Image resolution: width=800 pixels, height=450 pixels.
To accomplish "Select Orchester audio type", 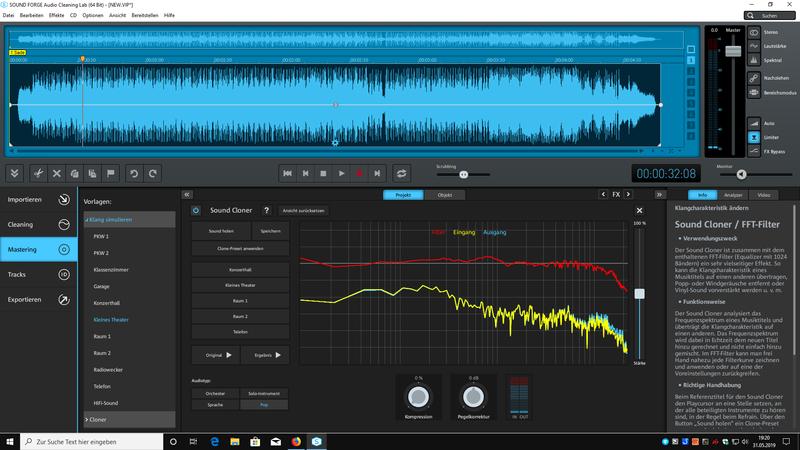I will click(x=215, y=393).
